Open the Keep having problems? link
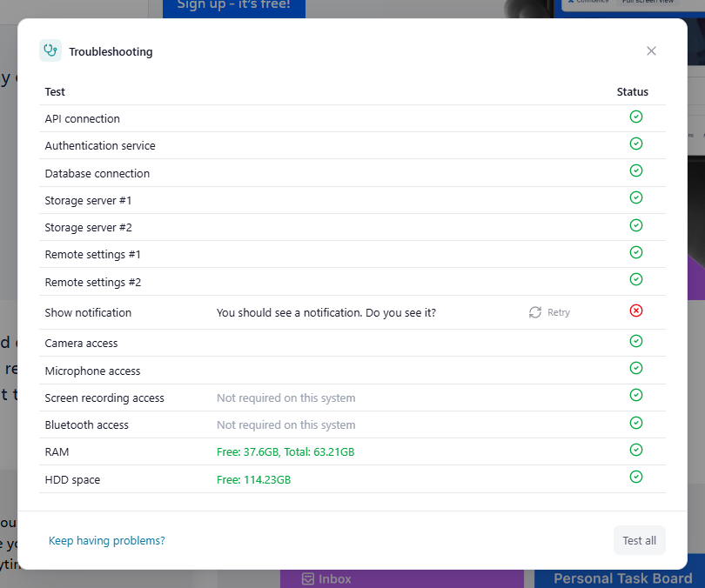Viewport: 705px width, 588px height. [106, 540]
